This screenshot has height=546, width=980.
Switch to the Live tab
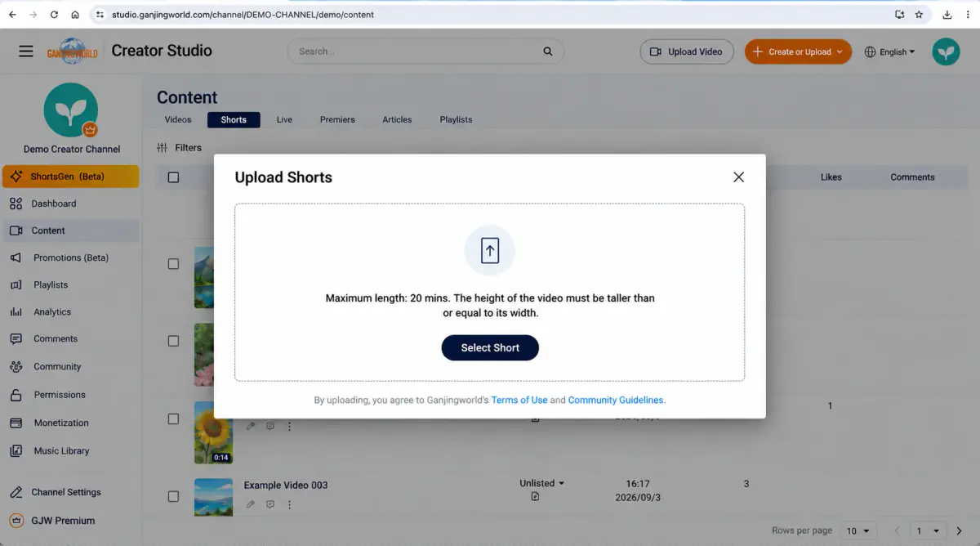[284, 119]
